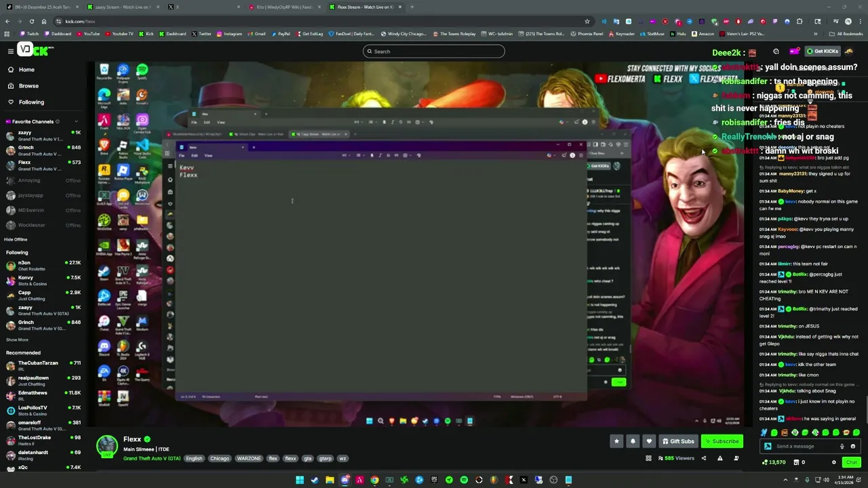Click the heart follow button
The width and height of the screenshot is (868, 488).
(x=649, y=441)
